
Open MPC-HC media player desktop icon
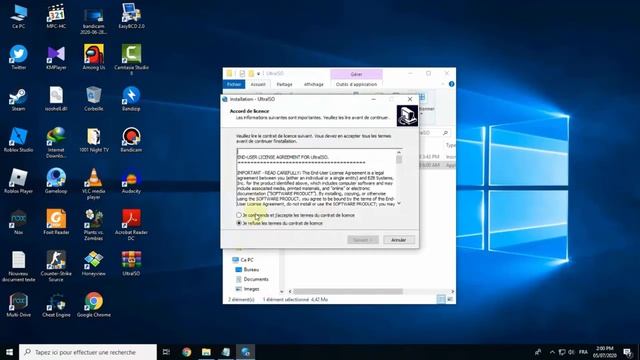(56, 16)
